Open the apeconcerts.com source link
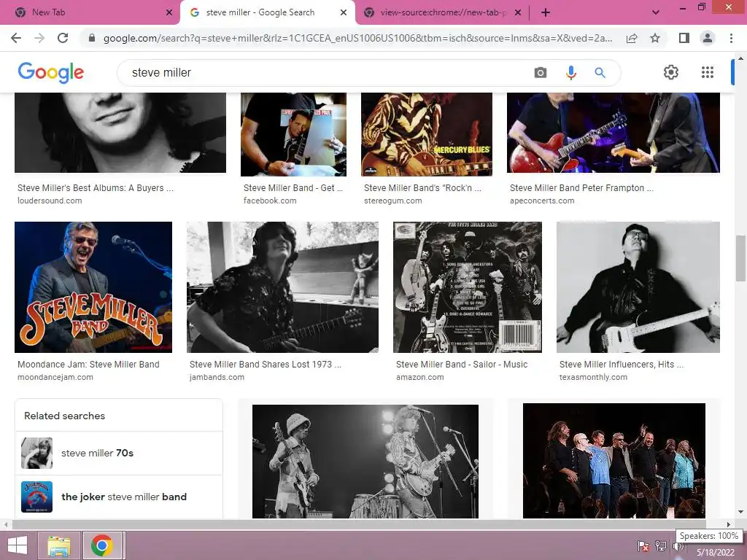 coord(542,201)
